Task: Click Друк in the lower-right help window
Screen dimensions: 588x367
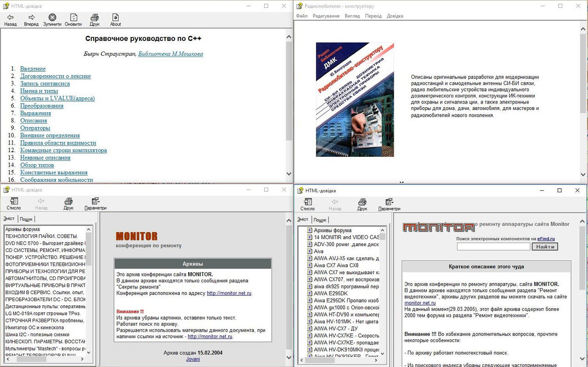Action: click(362, 205)
